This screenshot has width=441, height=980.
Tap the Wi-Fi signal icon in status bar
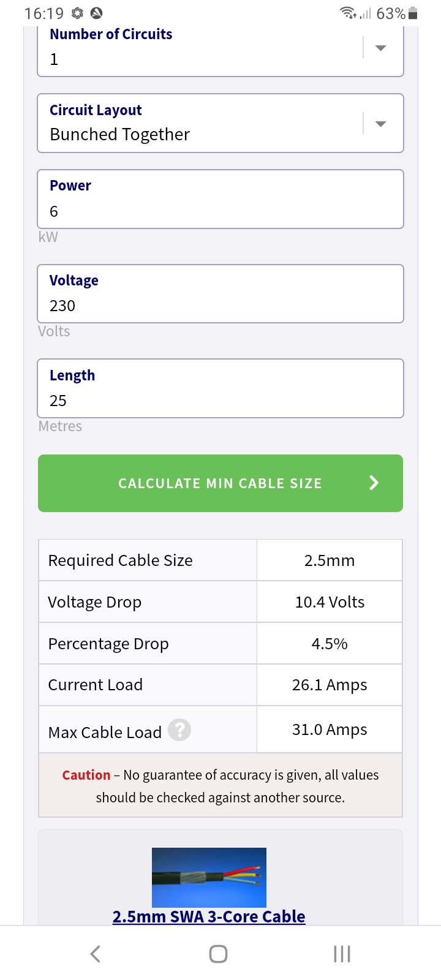(x=348, y=13)
